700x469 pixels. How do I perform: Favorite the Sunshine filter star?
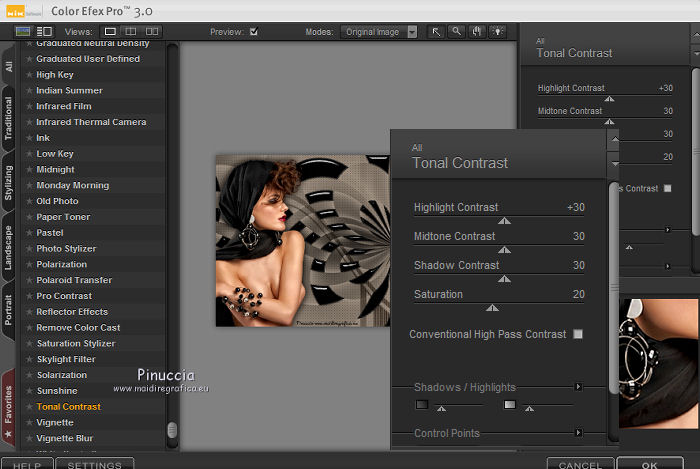coord(29,391)
